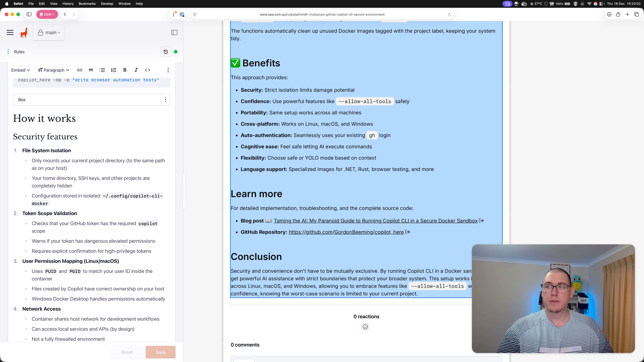Insert a numbered list
This screenshot has height=362, width=644.
(x=114, y=70)
